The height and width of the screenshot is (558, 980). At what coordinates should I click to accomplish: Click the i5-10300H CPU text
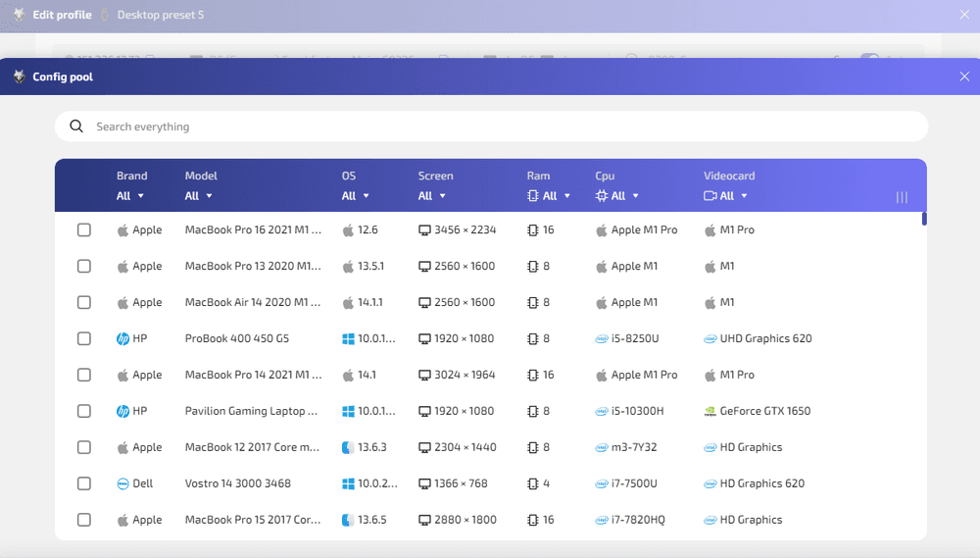(x=638, y=412)
